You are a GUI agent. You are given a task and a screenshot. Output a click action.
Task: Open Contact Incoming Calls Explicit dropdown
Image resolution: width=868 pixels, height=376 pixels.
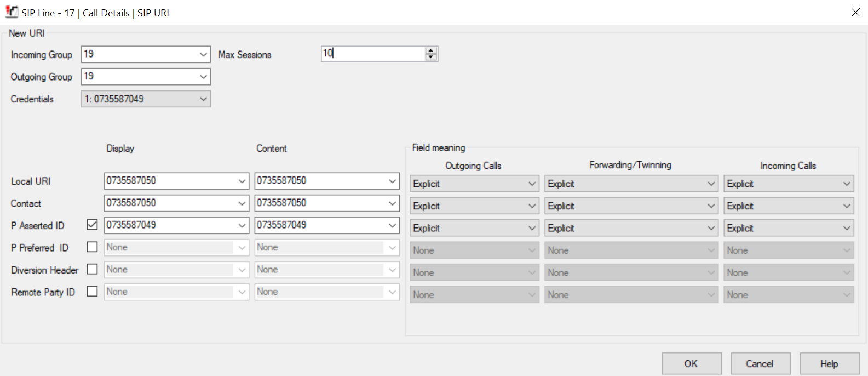point(789,206)
